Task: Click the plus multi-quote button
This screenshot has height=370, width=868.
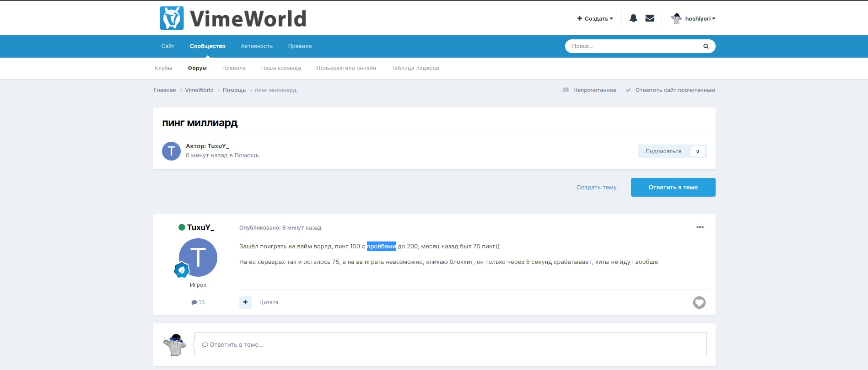Action: (x=245, y=302)
